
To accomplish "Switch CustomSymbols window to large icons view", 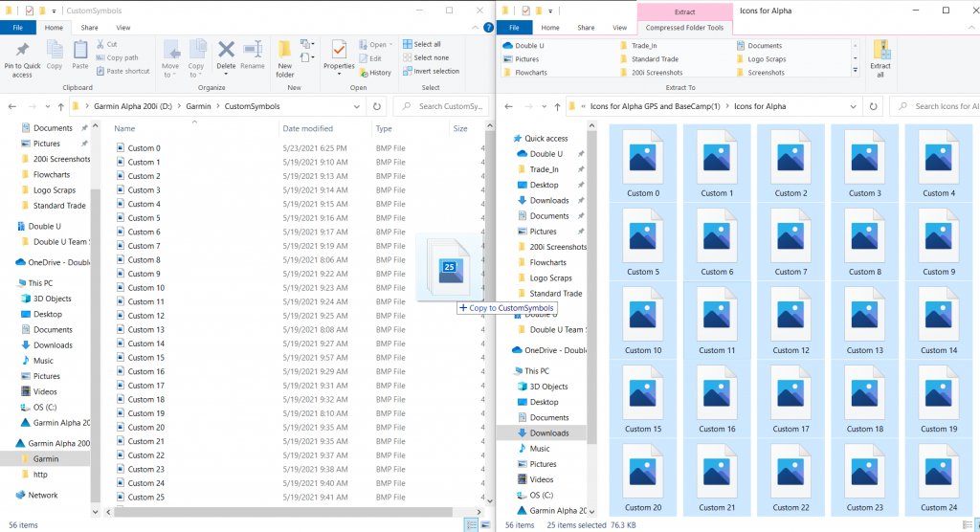I will coord(486,524).
